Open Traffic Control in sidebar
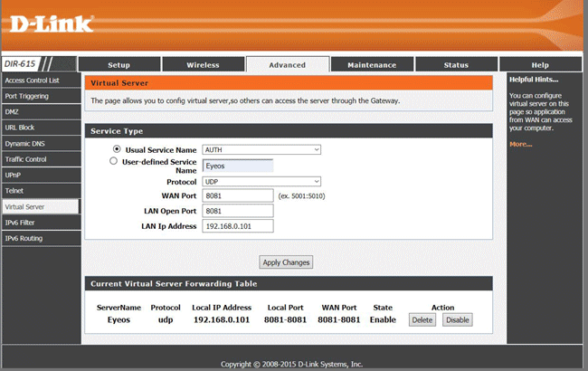The width and height of the screenshot is (588, 371). click(x=42, y=159)
